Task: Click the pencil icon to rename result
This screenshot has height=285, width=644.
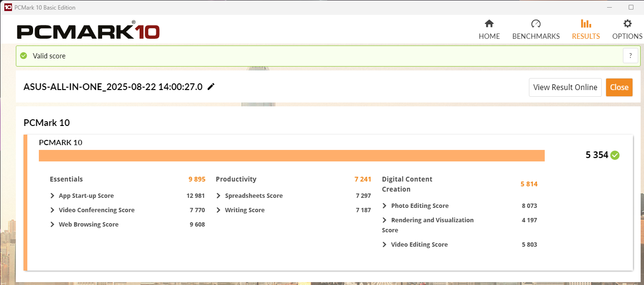Action: click(x=211, y=87)
